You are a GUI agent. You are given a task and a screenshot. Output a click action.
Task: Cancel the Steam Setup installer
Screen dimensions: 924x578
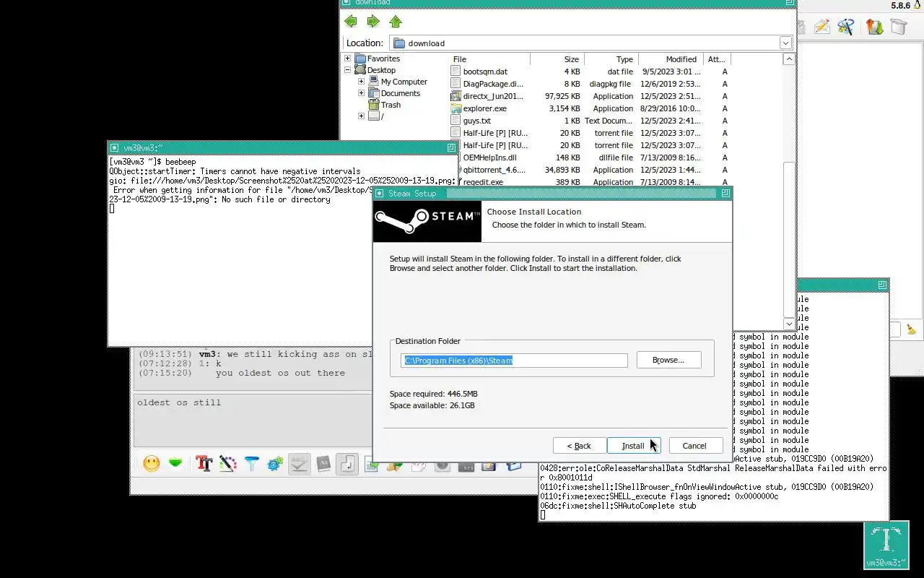coord(694,446)
